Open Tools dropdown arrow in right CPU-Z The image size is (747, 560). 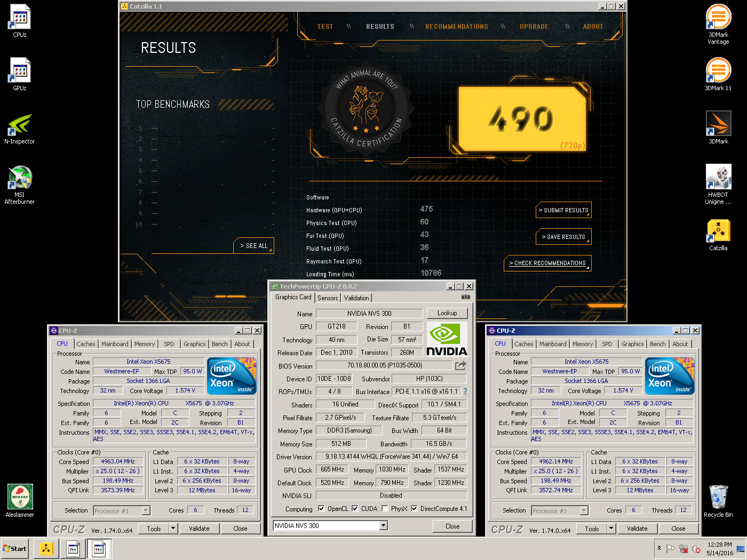(x=611, y=529)
